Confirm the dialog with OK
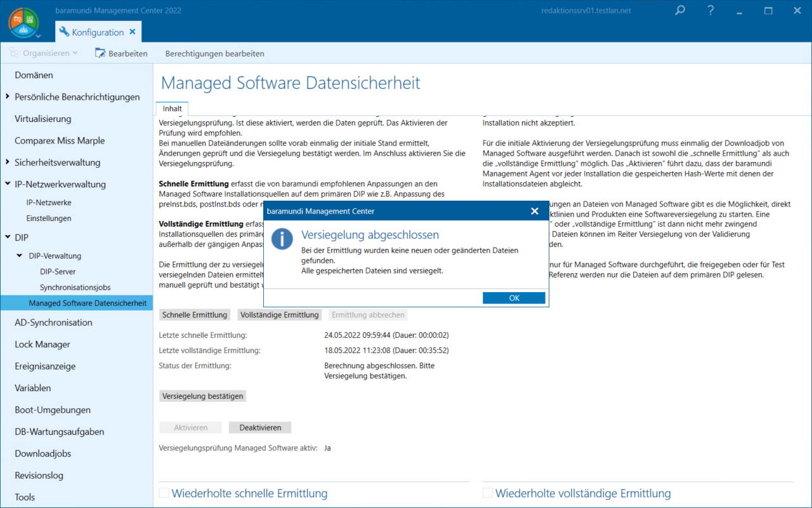812x508 pixels. pyautogui.click(x=513, y=298)
